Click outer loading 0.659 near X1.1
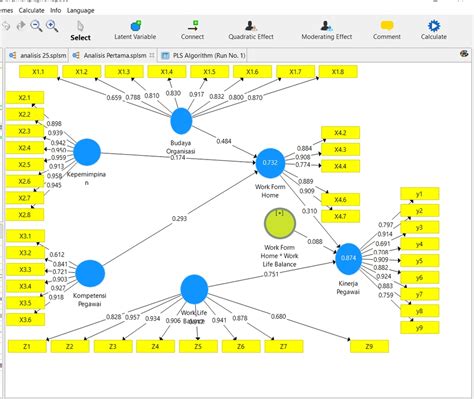Viewport: 474px width, 399px height. pos(114,98)
